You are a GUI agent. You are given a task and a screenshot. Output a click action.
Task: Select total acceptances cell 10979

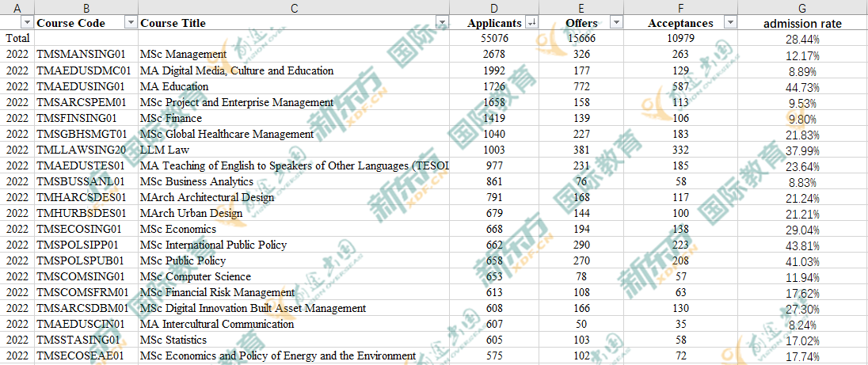tap(681, 39)
